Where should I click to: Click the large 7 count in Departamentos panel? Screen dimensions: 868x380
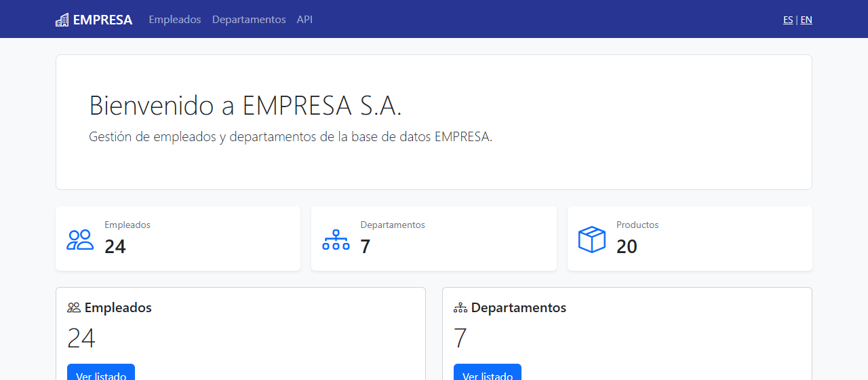coord(460,338)
